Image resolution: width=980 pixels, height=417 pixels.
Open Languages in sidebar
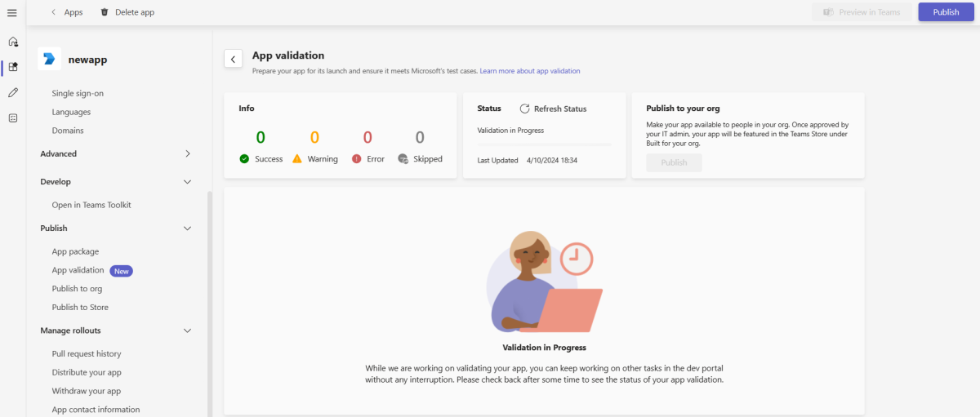[x=71, y=112]
